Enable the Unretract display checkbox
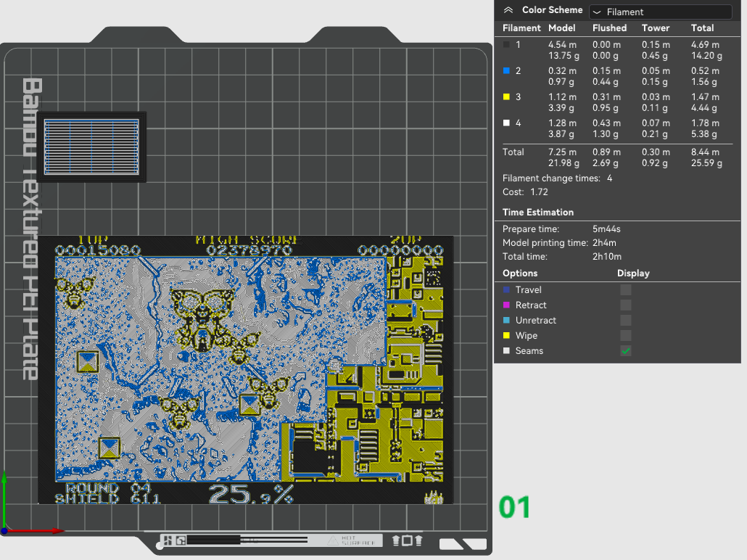The width and height of the screenshot is (747, 560). click(x=625, y=321)
